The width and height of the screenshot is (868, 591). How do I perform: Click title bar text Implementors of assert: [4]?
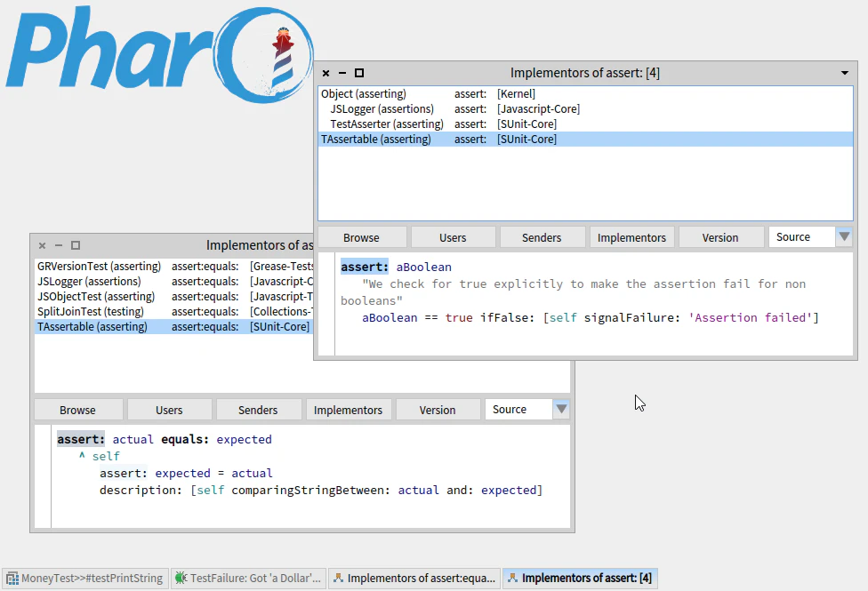click(x=584, y=73)
